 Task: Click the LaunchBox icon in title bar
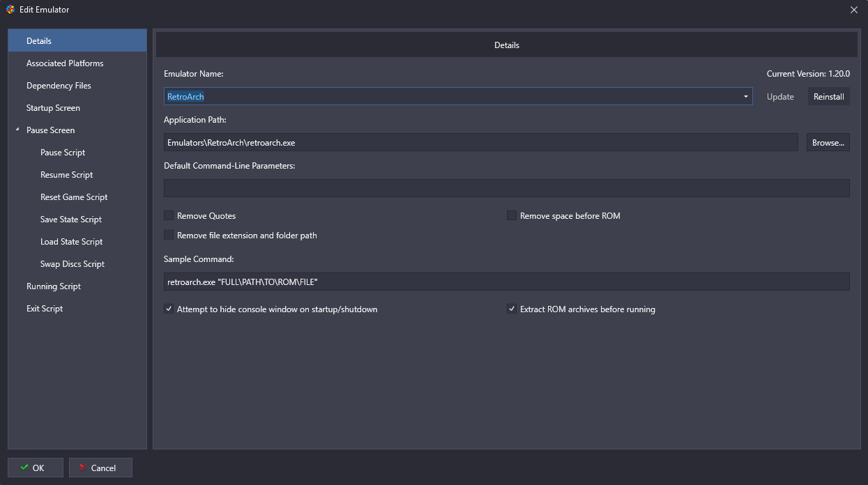(10, 10)
